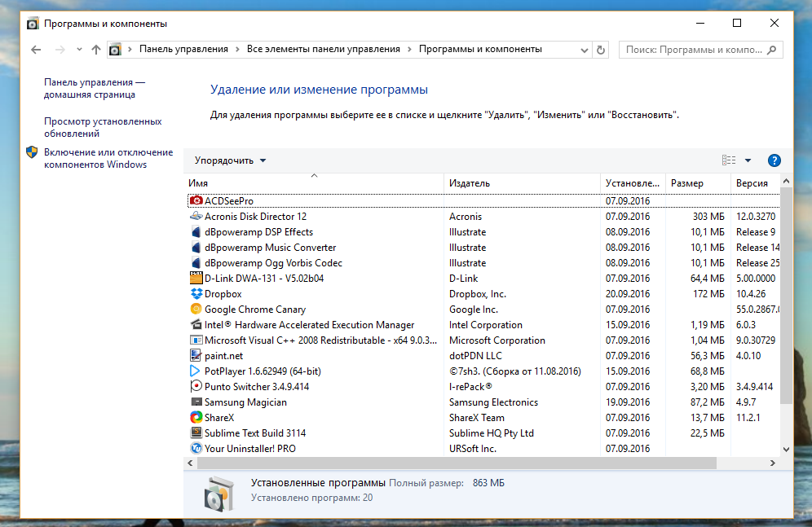Open Просмотр установленных обновлений link
Screen dimensions: 812x527
tap(103, 127)
